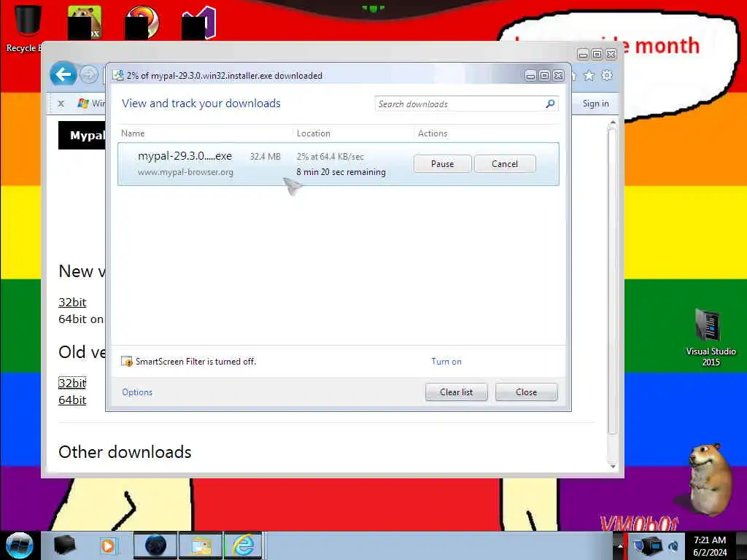Click the www.mypal-browser.org source text
The height and width of the screenshot is (560, 747).
click(185, 172)
